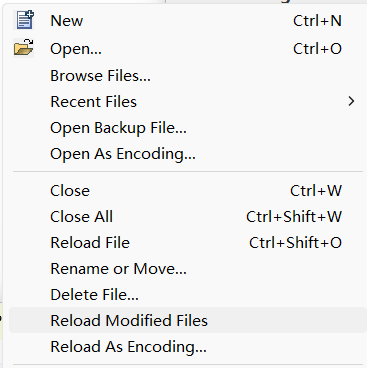Expand the Recent Files submenu arrow
The image size is (367, 368).
(x=351, y=101)
